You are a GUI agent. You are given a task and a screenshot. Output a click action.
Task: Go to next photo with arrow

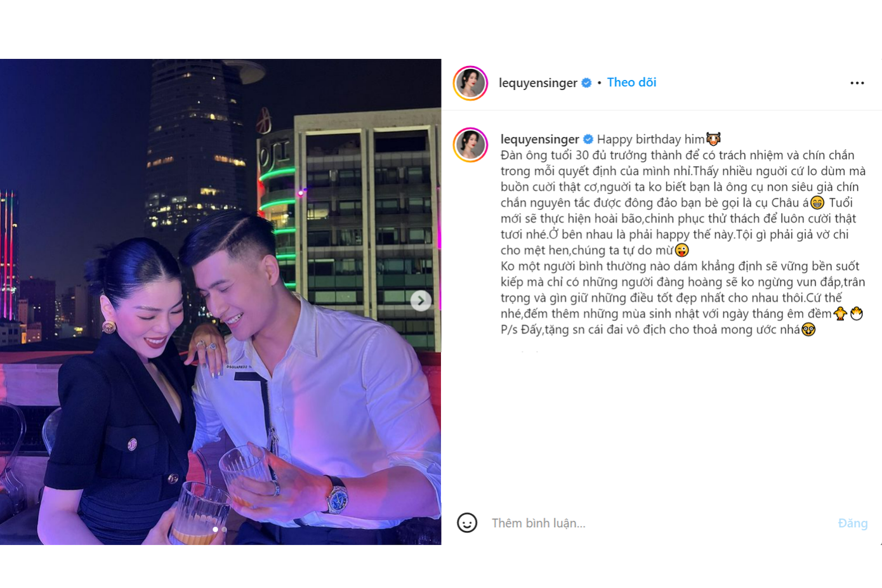tap(421, 301)
